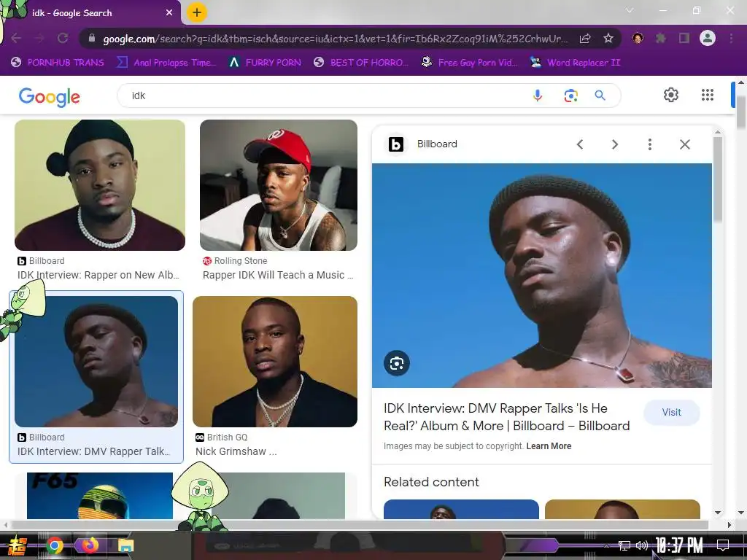
Task: Bookmark this page with star icon
Action: pos(608,38)
